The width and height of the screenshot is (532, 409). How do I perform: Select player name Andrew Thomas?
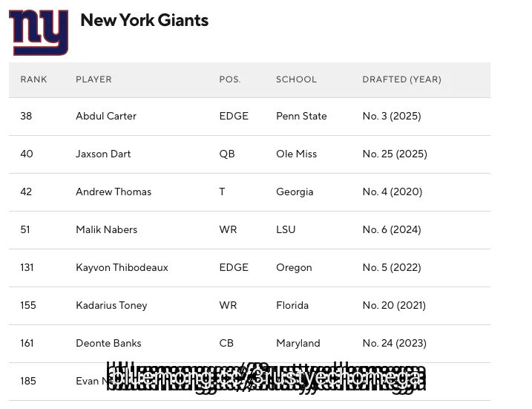pos(114,192)
